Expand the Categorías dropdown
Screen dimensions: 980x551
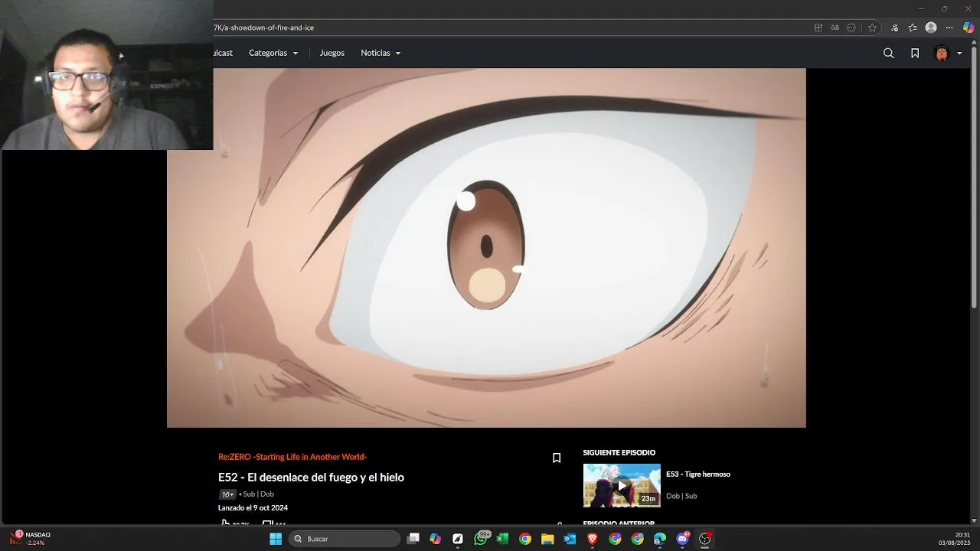(273, 53)
